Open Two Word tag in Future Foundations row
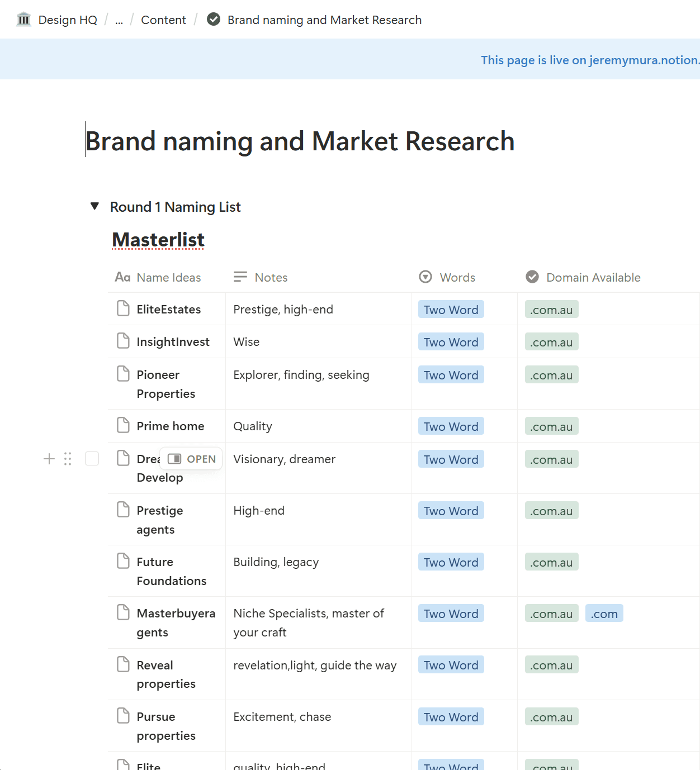The height and width of the screenshot is (770, 700). point(451,562)
